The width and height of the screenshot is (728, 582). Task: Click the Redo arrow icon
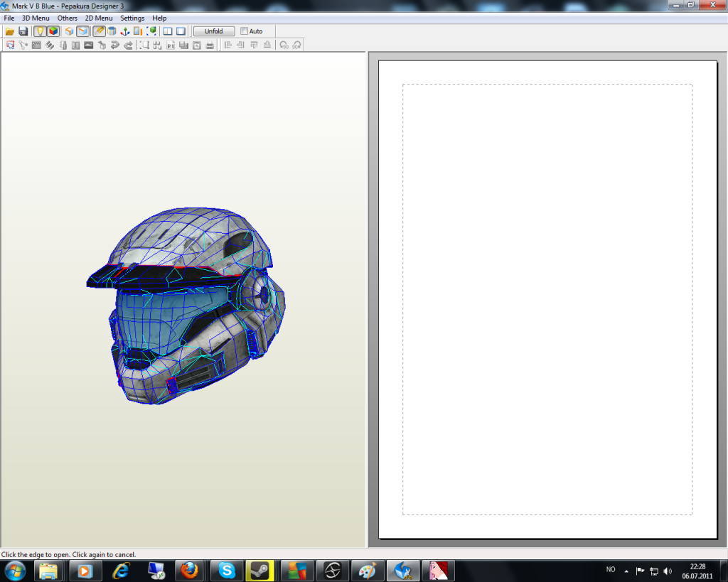click(128, 45)
